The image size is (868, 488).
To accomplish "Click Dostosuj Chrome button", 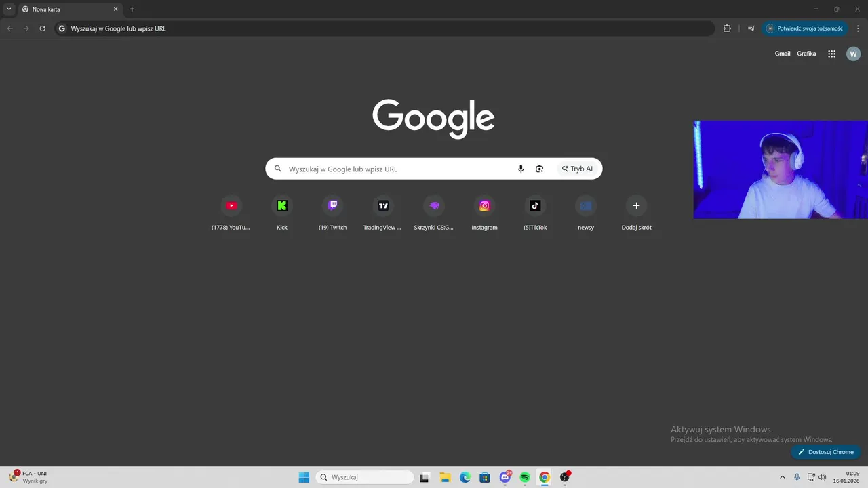I will (825, 452).
